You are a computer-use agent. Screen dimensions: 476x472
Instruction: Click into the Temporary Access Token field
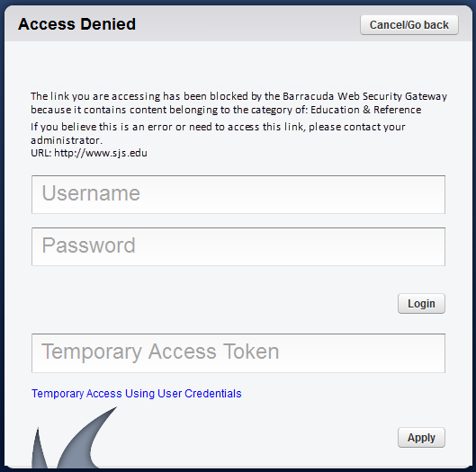click(238, 353)
